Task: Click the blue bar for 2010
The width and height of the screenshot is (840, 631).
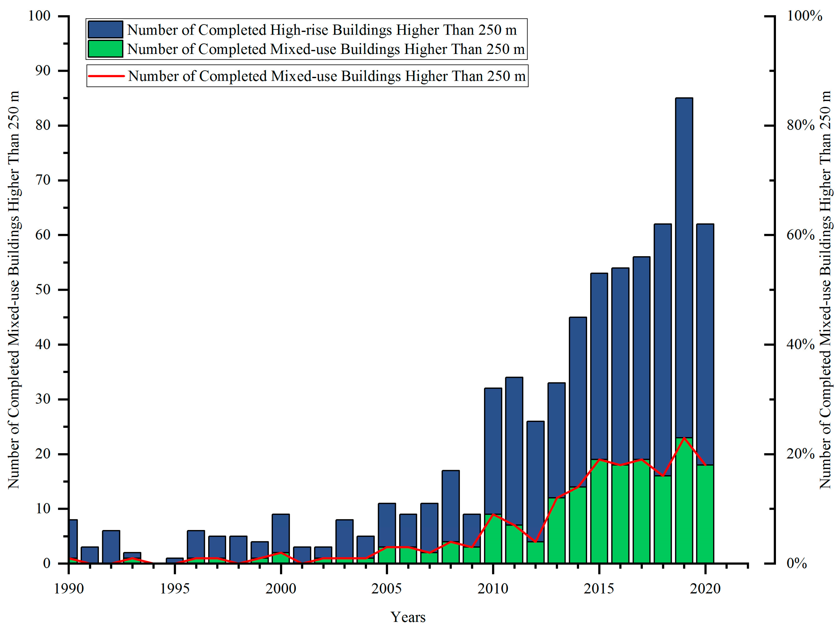Action: (x=493, y=452)
